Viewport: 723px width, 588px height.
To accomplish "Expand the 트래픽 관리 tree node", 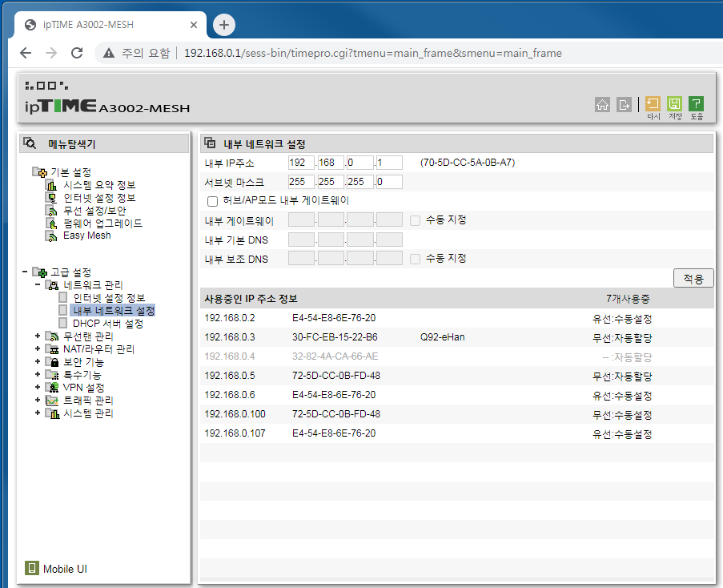I will (x=38, y=401).
